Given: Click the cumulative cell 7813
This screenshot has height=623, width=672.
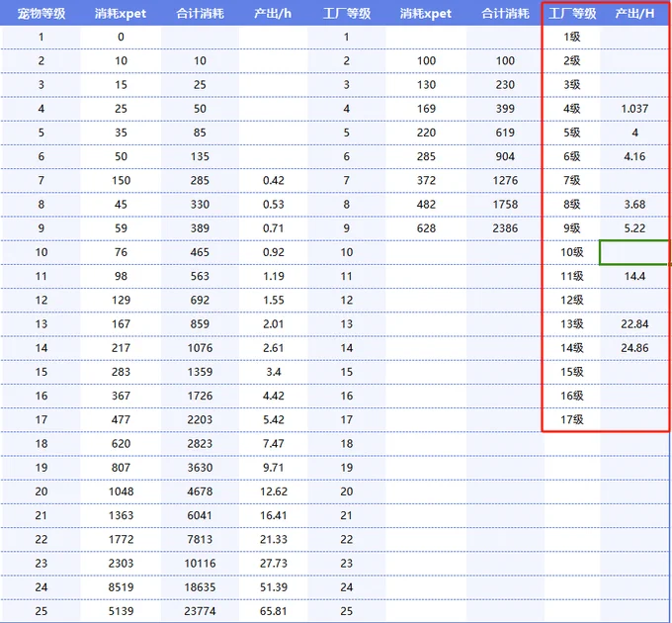Looking at the screenshot, I should click(x=201, y=539).
